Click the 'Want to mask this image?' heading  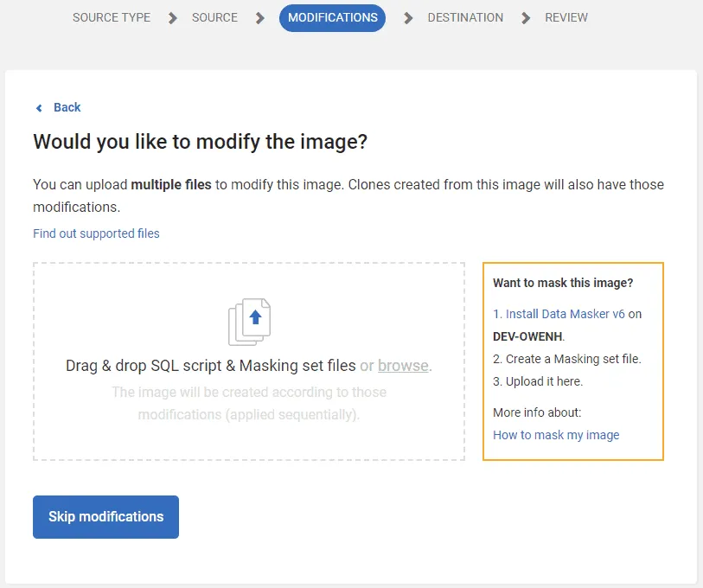pyautogui.click(x=563, y=283)
